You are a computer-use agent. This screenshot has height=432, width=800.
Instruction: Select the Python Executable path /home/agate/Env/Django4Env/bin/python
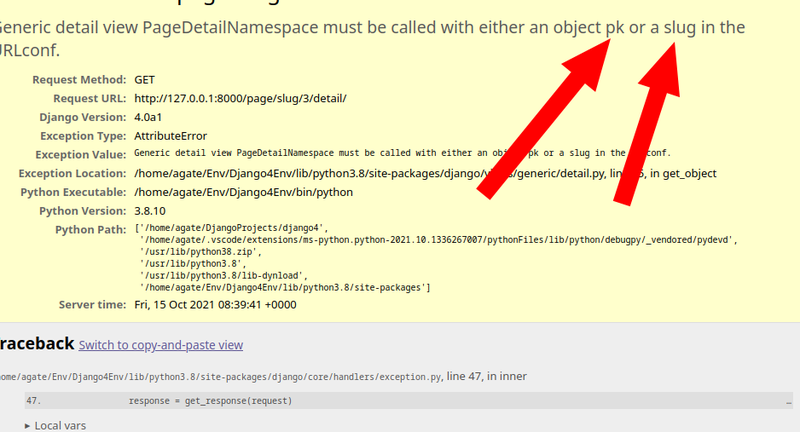243,192
